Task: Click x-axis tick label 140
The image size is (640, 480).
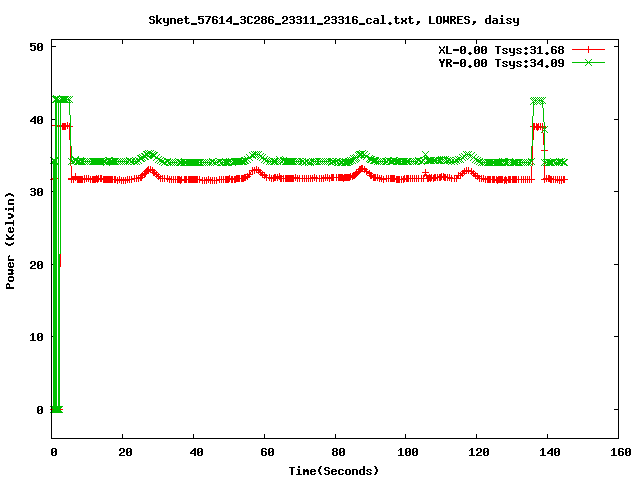Action: tap(550, 452)
